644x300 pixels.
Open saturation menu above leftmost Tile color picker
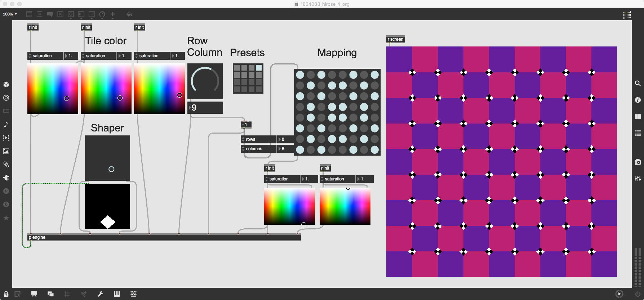45,56
